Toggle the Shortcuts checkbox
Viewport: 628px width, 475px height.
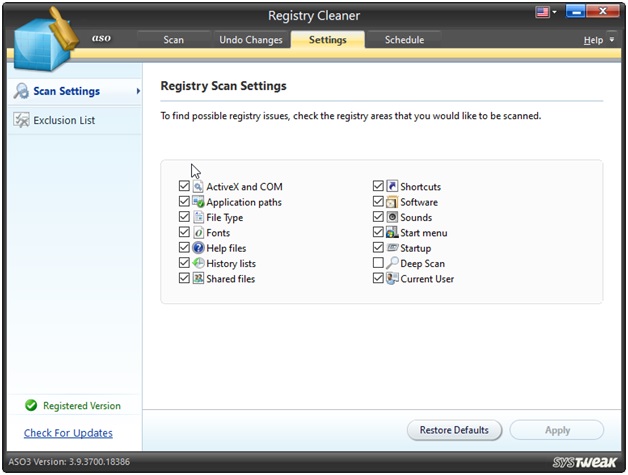(x=378, y=186)
